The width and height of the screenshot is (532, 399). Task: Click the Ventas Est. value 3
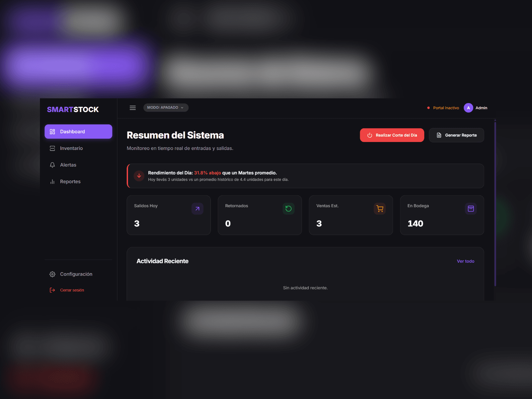(x=319, y=224)
